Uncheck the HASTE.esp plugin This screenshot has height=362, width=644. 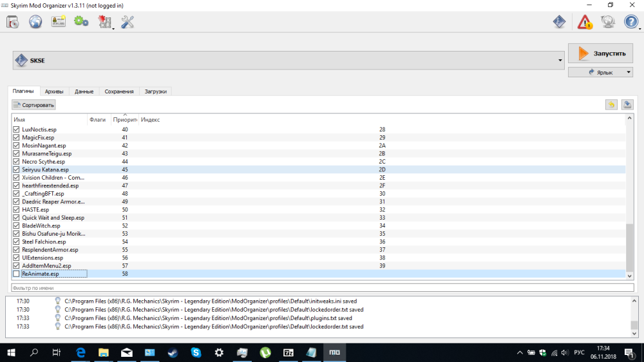(16, 209)
